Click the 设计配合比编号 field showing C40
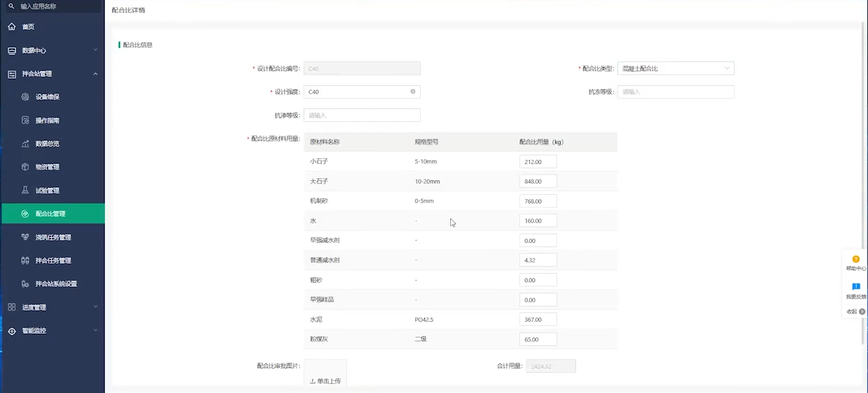Screen dimensions: 868x393 pos(362,68)
